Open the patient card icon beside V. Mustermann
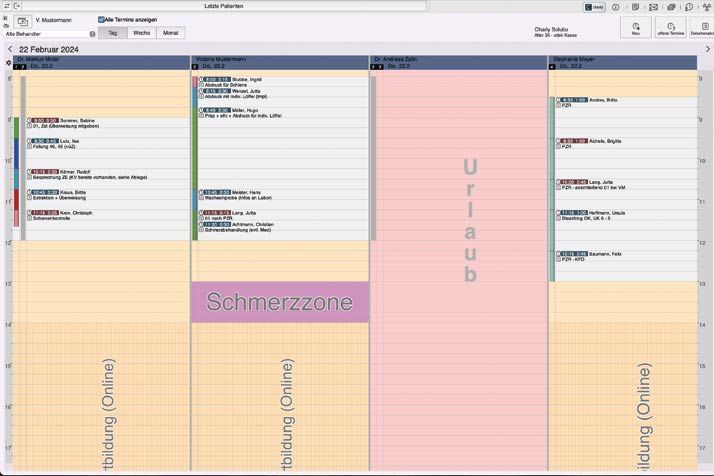714x476 pixels. (x=23, y=21)
